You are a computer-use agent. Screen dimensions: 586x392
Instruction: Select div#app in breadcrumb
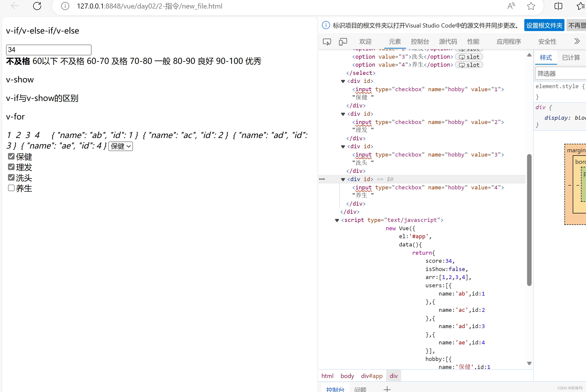[372, 376]
